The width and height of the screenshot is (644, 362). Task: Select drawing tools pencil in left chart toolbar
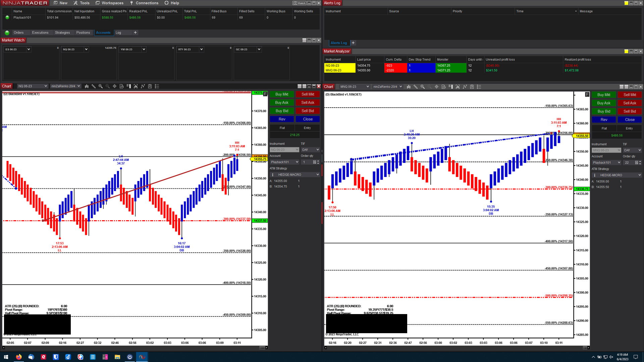[94, 86]
